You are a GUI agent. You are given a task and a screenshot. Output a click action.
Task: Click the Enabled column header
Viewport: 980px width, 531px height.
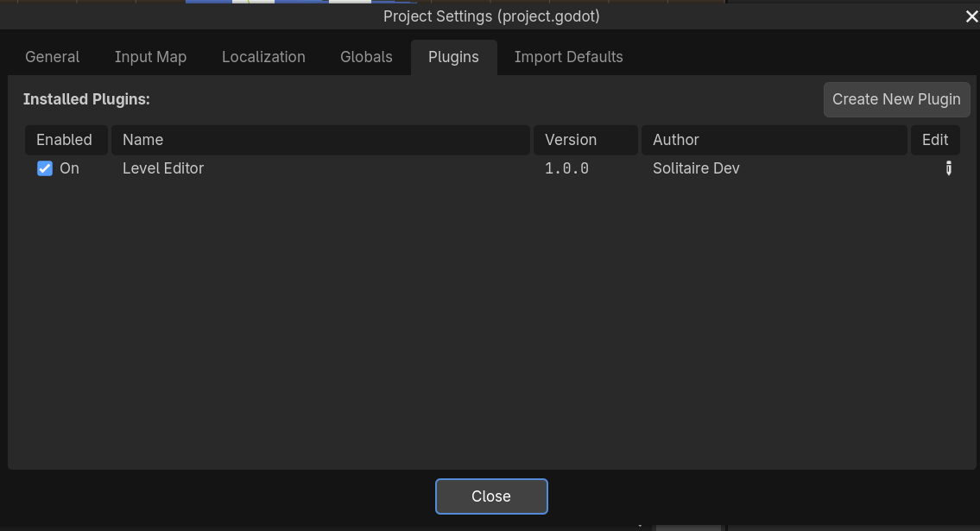point(65,140)
